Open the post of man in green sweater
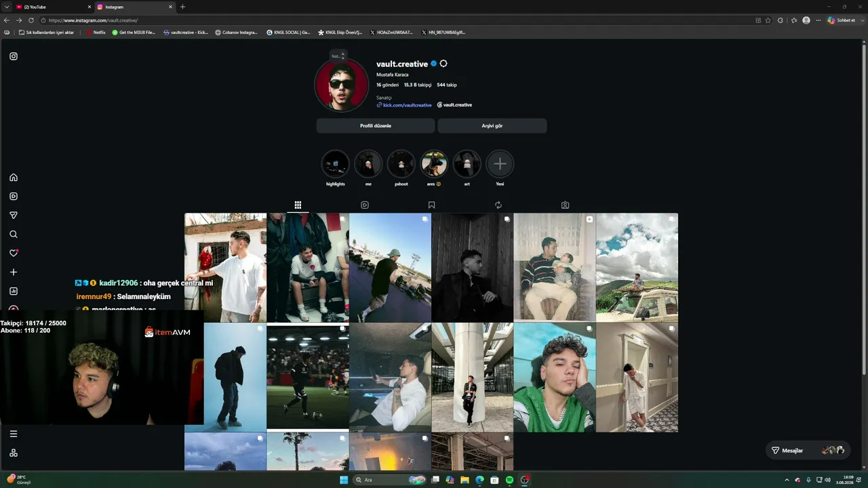The width and height of the screenshot is (868, 488). 555,378
